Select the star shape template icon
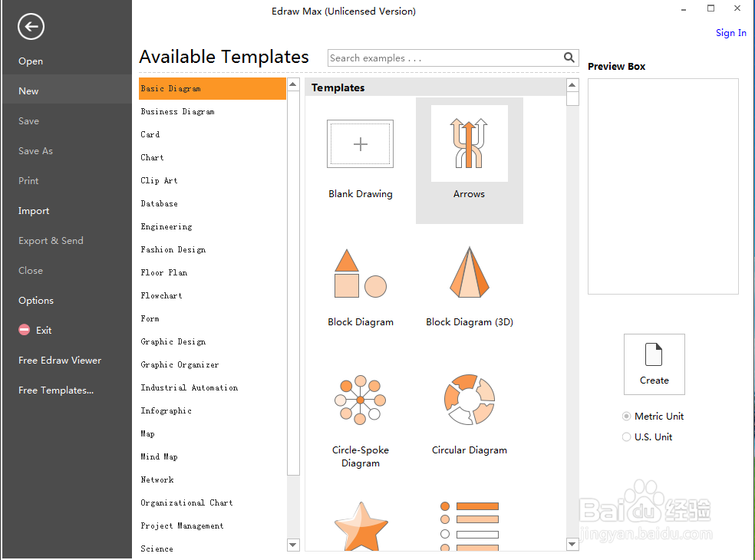 pyautogui.click(x=361, y=525)
